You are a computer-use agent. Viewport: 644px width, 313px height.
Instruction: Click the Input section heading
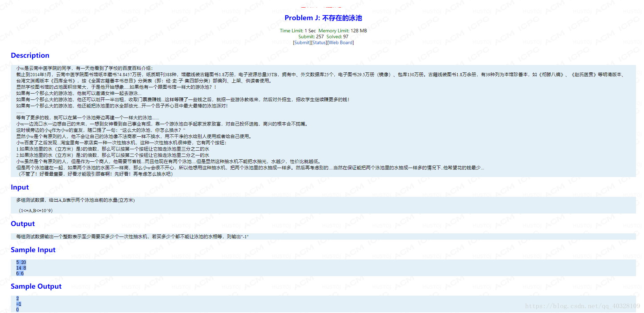(20, 187)
